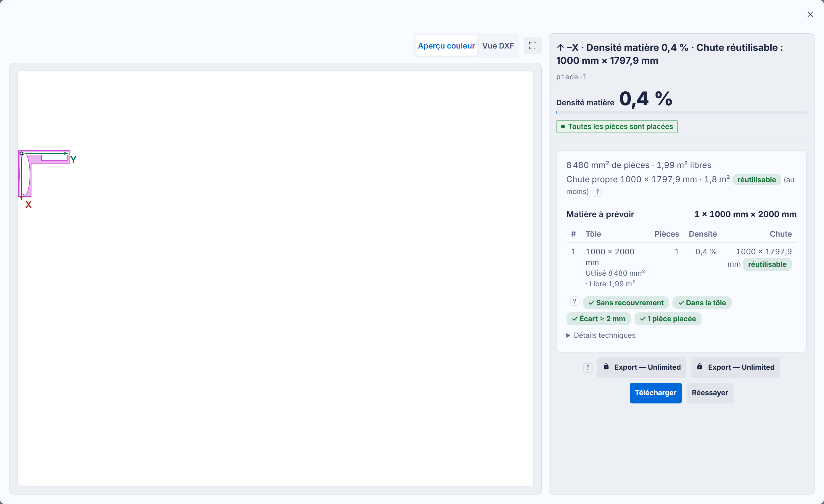Image resolution: width=824 pixels, height=504 pixels.
Task: Click the Chute column header
Action: tap(780, 234)
